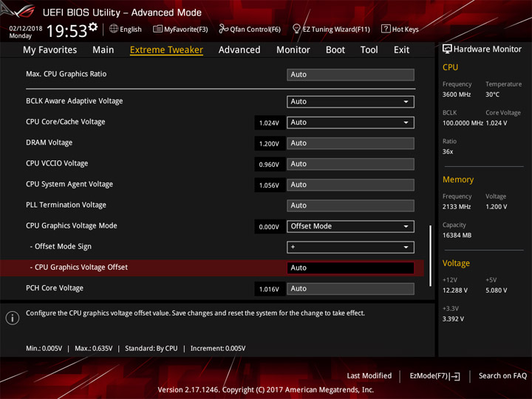Click the 1.200V DRAM Voltage reading
The width and height of the screenshot is (532, 399).
[270, 143]
